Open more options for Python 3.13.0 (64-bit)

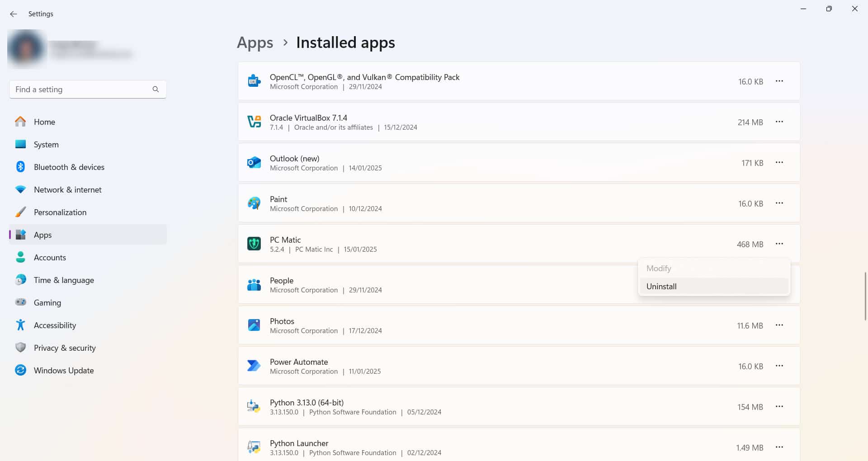(779, 406)
